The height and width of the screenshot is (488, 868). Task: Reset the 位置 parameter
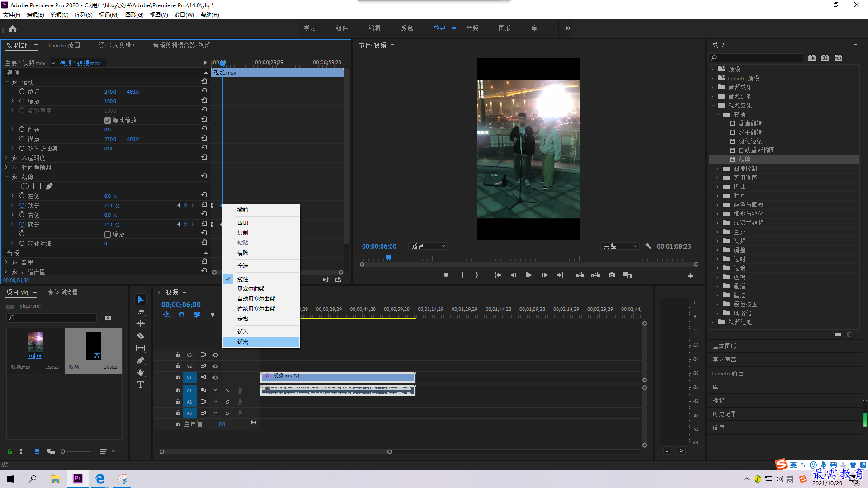click(x=204, y=91)
